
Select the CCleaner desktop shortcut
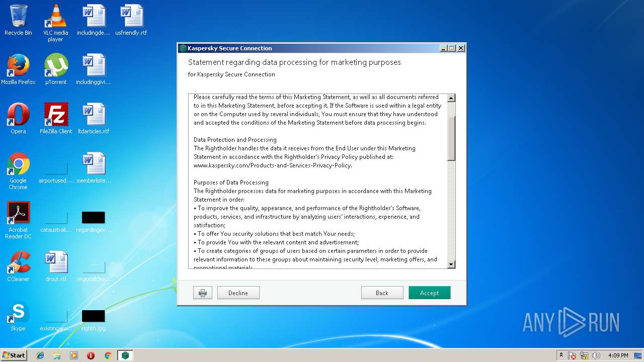(x=18, y=266)
